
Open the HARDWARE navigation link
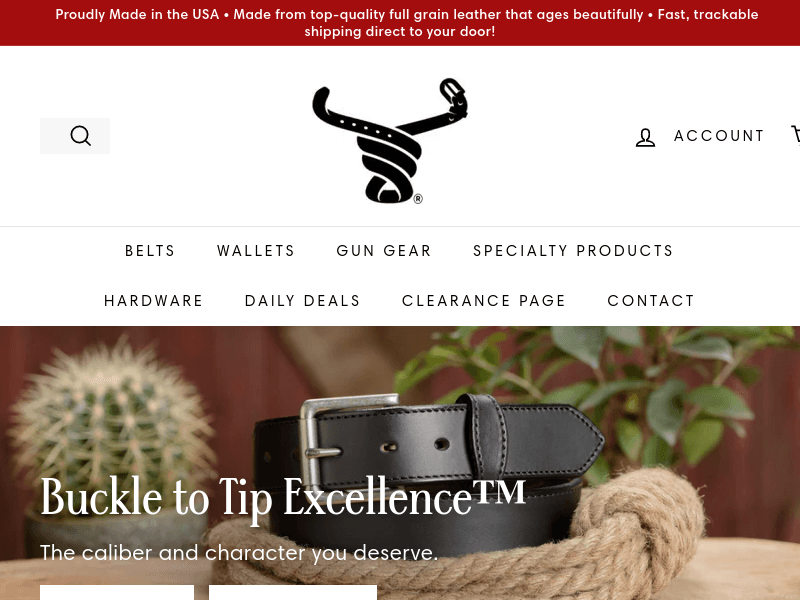(x=154, y=301)
